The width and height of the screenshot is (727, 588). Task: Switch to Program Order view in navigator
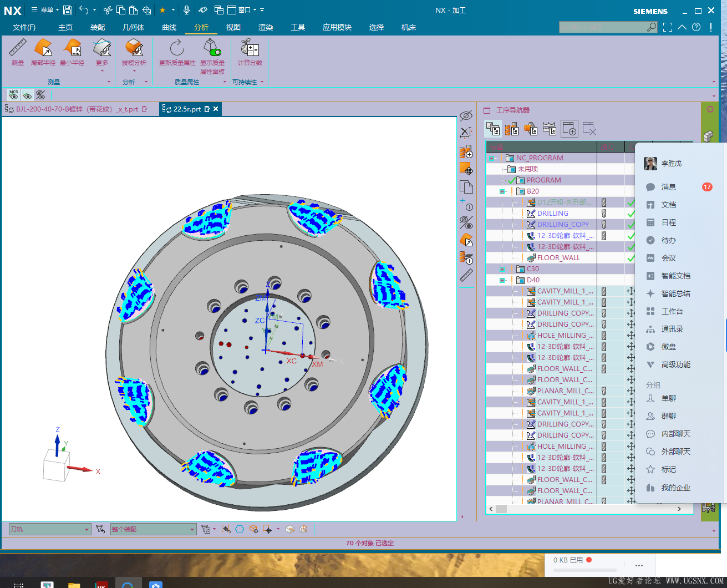[493, 129]
